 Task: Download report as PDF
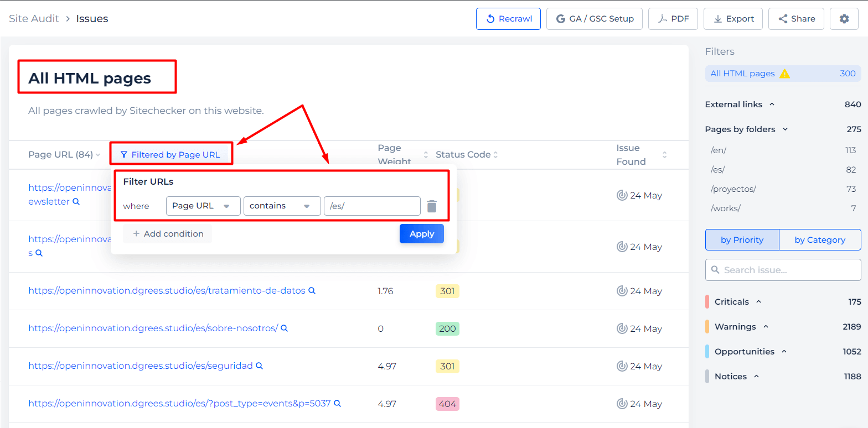(x=673, y=19)
